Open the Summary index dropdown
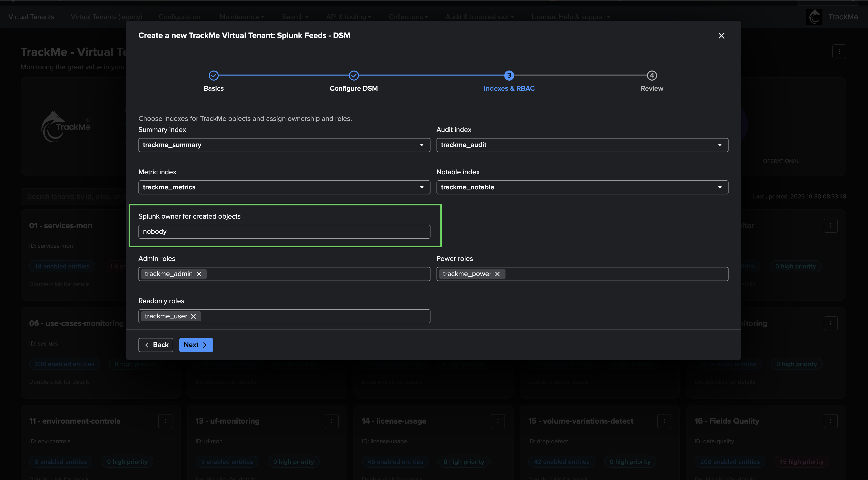 [x=284, y=145]
